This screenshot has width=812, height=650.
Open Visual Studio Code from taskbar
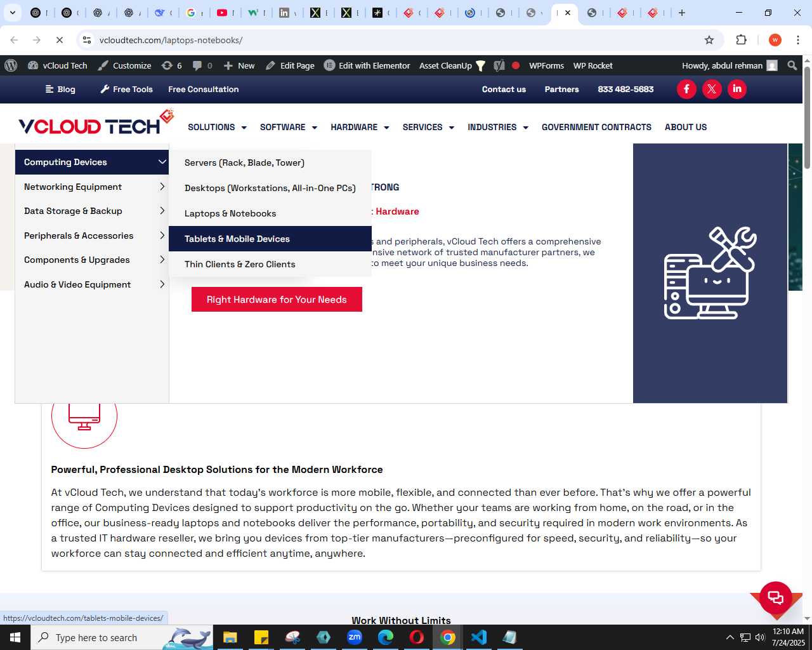point(479,637)
